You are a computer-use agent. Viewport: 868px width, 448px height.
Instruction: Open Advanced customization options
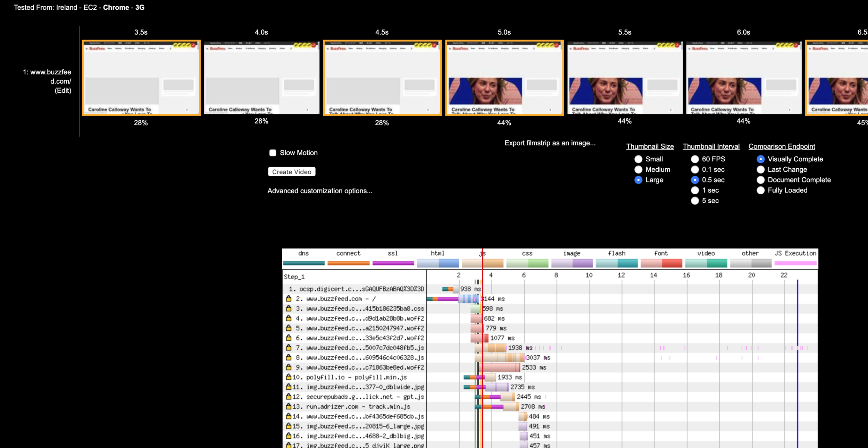319,191
